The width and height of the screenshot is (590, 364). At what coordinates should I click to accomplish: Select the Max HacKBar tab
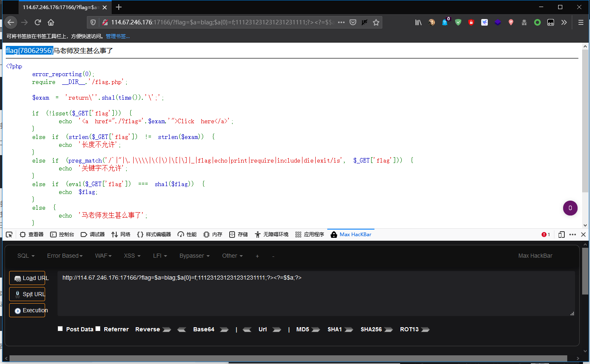tap(351, 235)
